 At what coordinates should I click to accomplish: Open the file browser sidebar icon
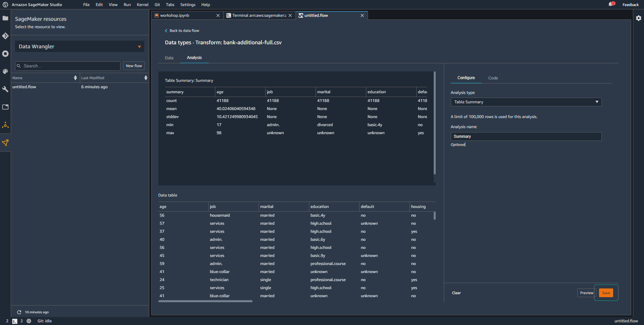coord(5,18)
